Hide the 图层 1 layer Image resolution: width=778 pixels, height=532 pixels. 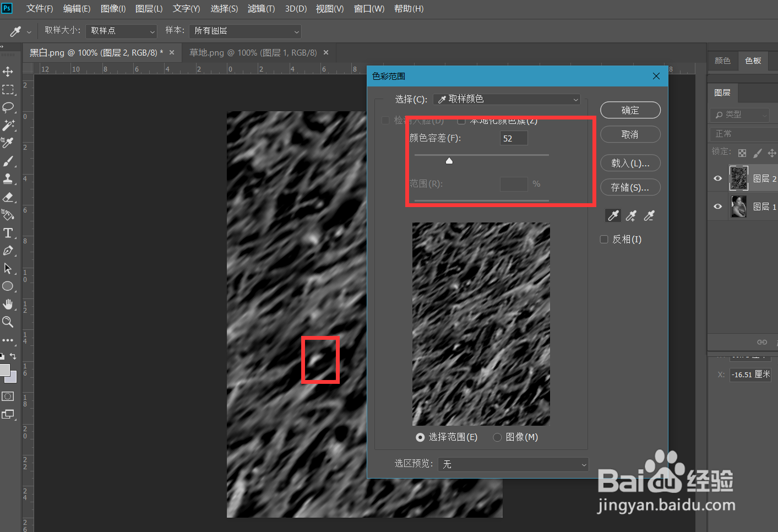(x=717, y=206)
